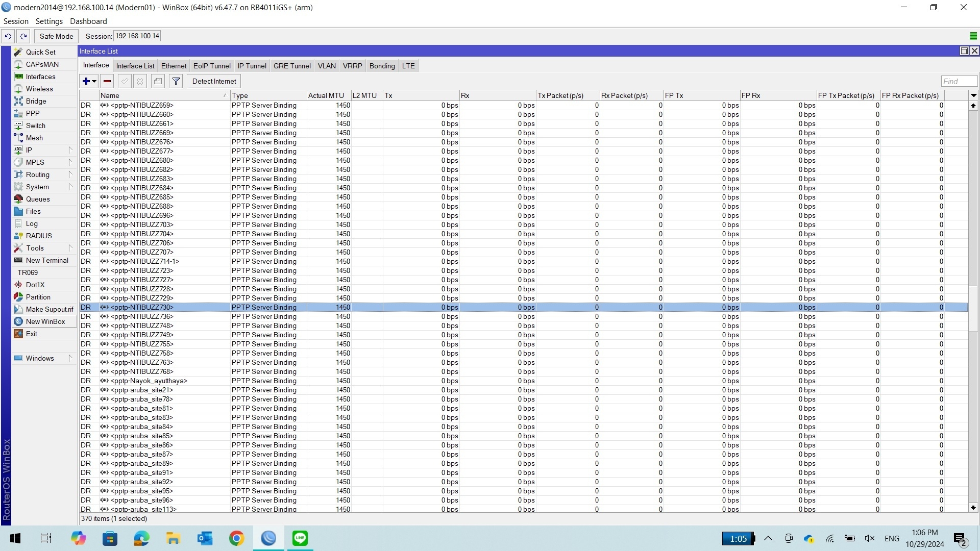Enable Safe Mode
Screen dimensions: 980x551
click(x=56, y=36)
